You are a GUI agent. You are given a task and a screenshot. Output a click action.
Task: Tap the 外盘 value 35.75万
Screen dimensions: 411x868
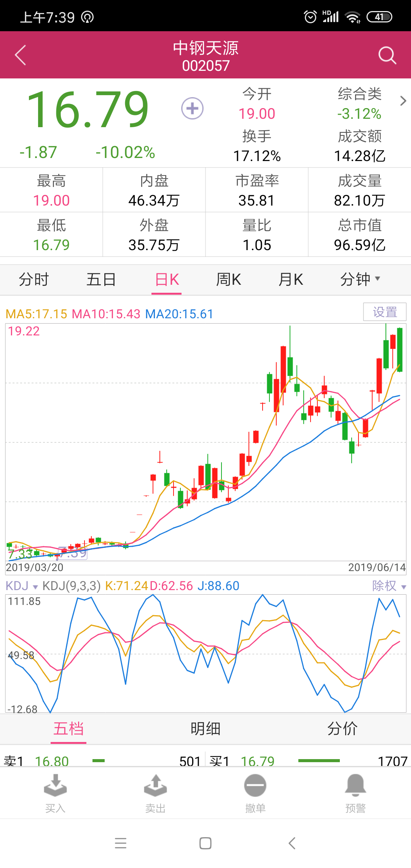click(154, 245)
